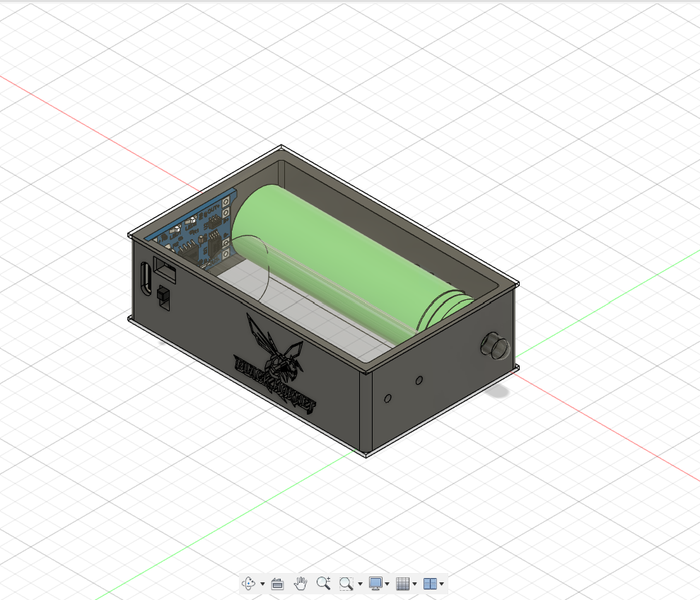Select the Zoom Window (fit) tool
Viewport: 700px width, 600px height.
346,583
